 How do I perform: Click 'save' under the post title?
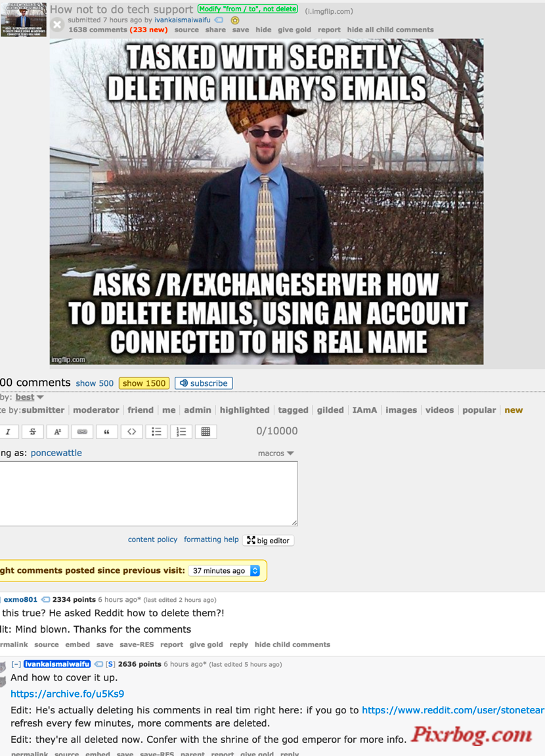241,30
